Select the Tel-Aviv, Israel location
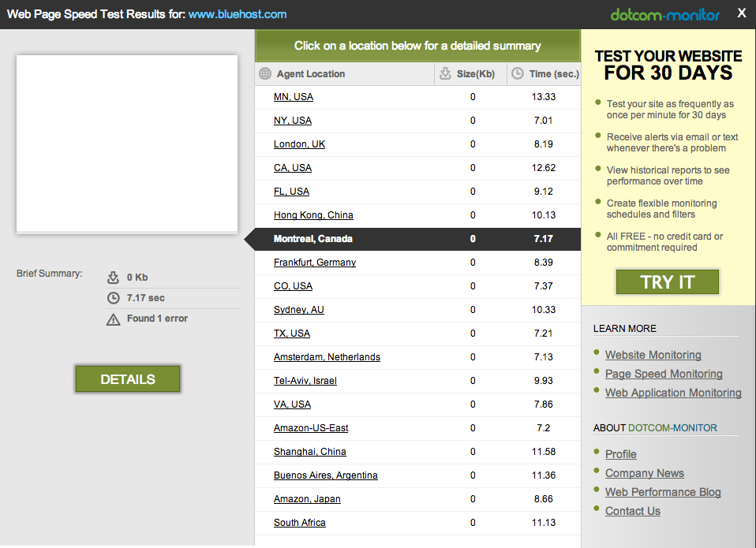This screenshot has width=756, height=548. click(x=305, y=380)
